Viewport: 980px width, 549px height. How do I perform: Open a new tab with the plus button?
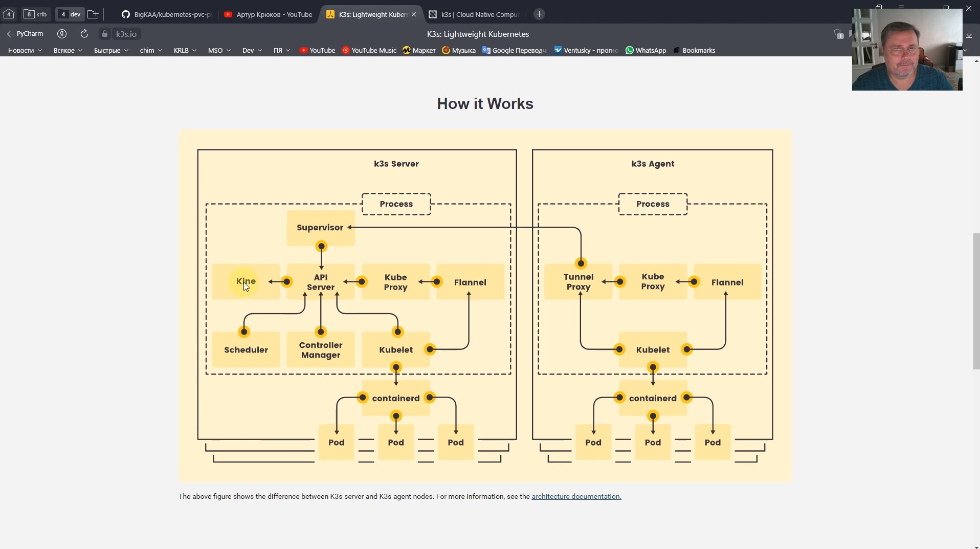539,14
